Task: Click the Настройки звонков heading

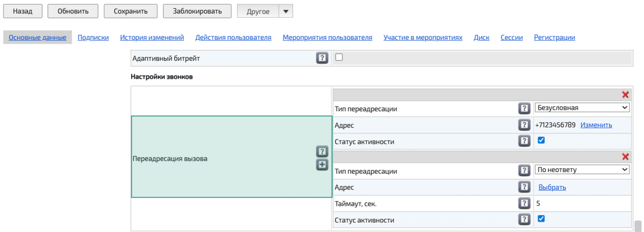Action: coord(161,77)
